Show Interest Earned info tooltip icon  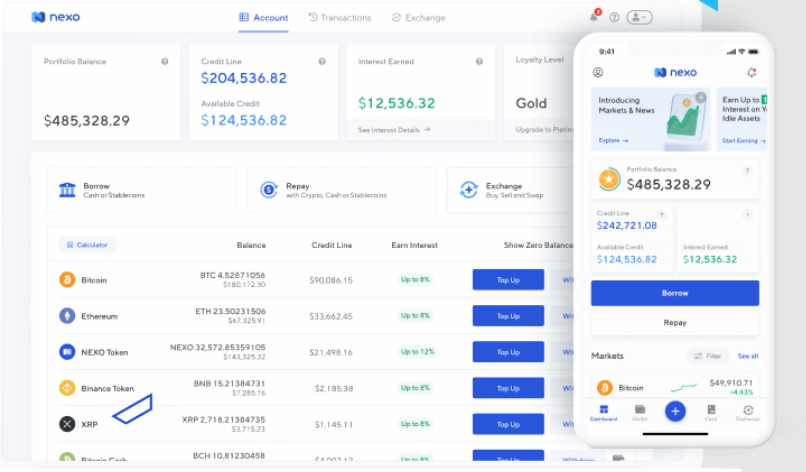click(479, 61)
